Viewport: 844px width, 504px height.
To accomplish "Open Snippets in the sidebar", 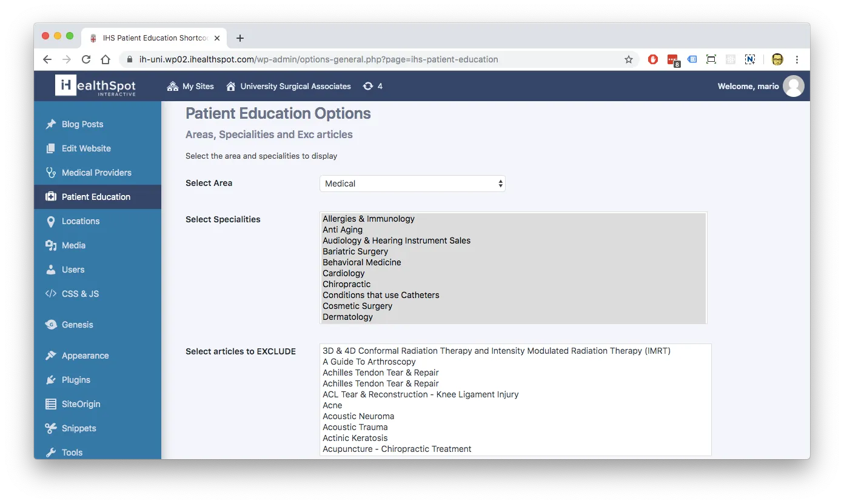I will click(98, 428).
